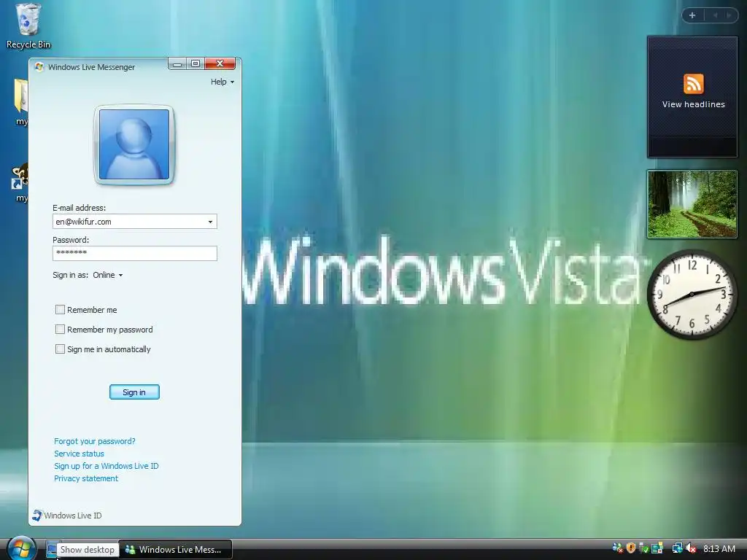This screenshot has height=560, width=747.
Task: Check Sign me in automatically
Action: coord(60,349)
